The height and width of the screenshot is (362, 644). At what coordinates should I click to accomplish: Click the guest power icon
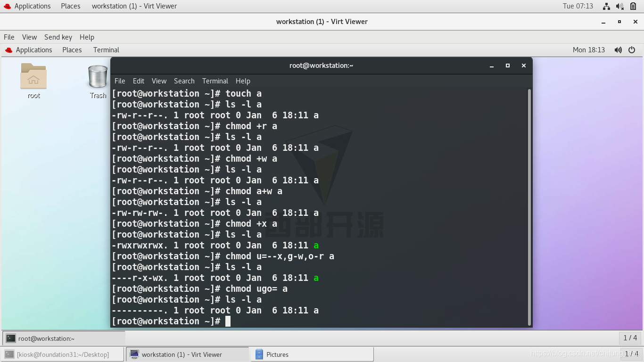[632, 50]
